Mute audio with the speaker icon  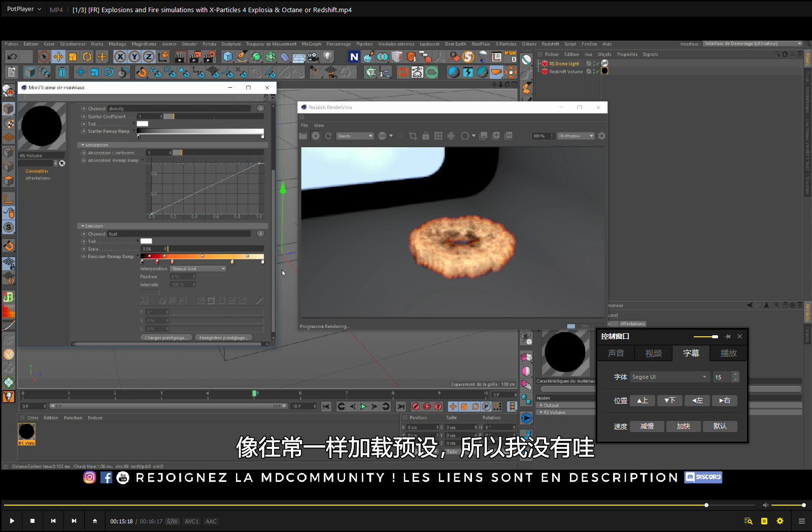pos(765,505)
